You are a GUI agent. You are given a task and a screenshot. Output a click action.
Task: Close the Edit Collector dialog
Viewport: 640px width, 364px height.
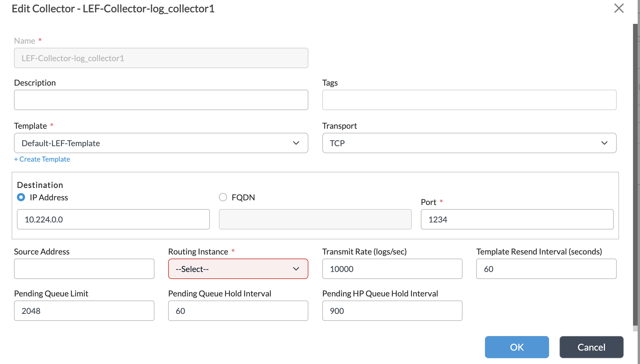point(619,8)
